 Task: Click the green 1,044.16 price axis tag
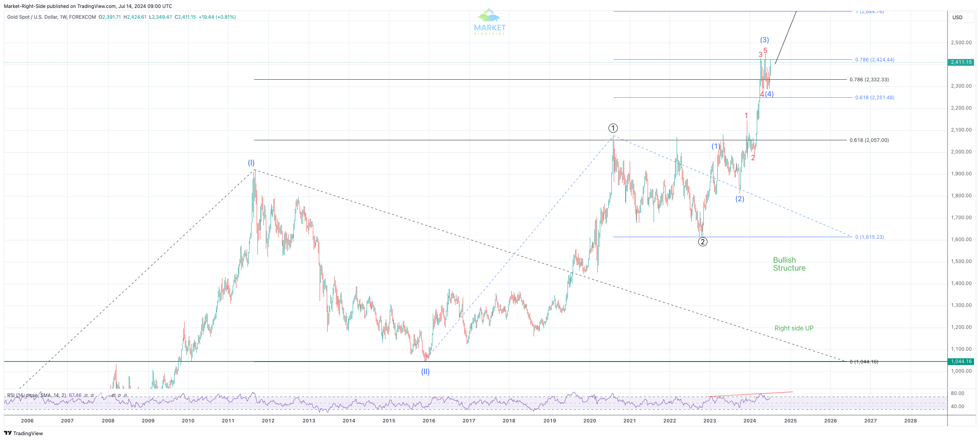tap(961, 361)
